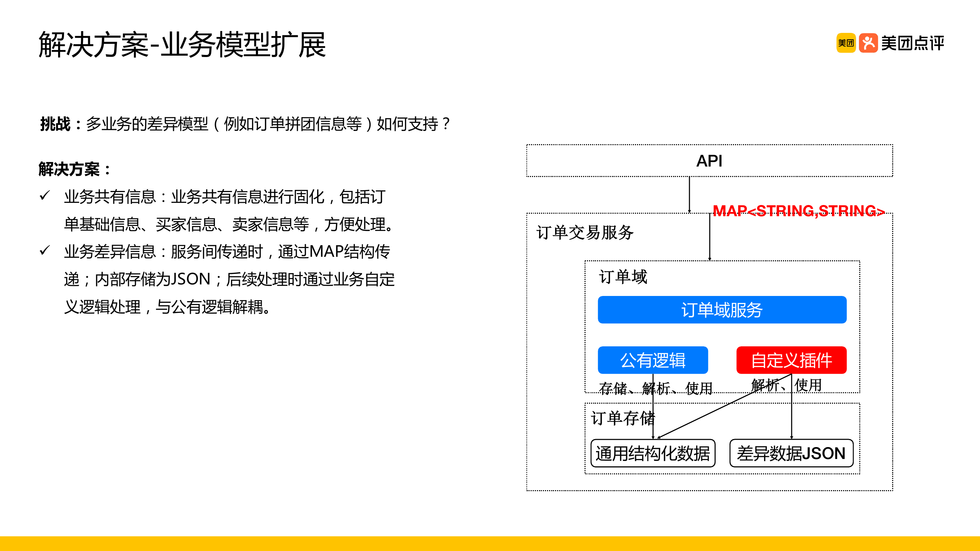Select the line 单基础信息、买家信息、卖家信息等，方便处理。
The height and width of the screenshot is (551, 980).
[229, 224]
